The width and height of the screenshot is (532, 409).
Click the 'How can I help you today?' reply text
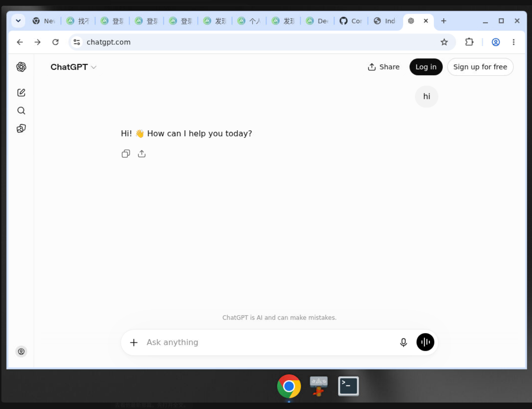[x=200, y=134]
